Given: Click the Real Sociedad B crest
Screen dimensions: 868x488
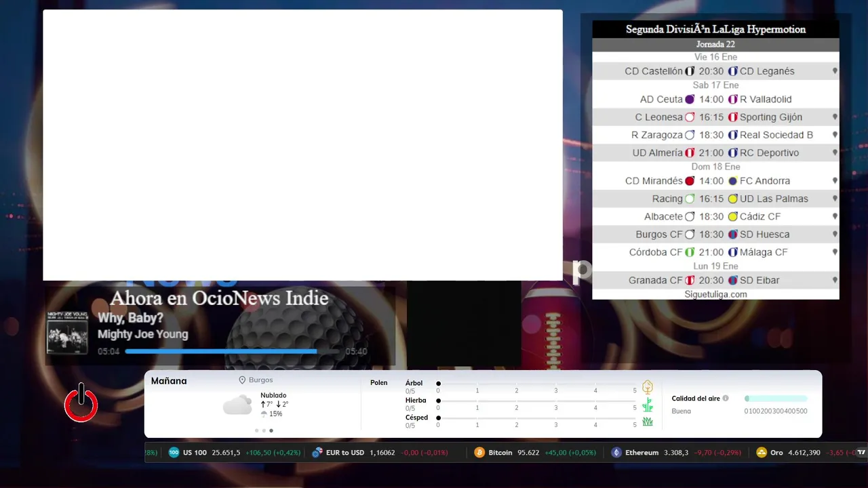Looking at the screenshot, I should pos(732,135).
